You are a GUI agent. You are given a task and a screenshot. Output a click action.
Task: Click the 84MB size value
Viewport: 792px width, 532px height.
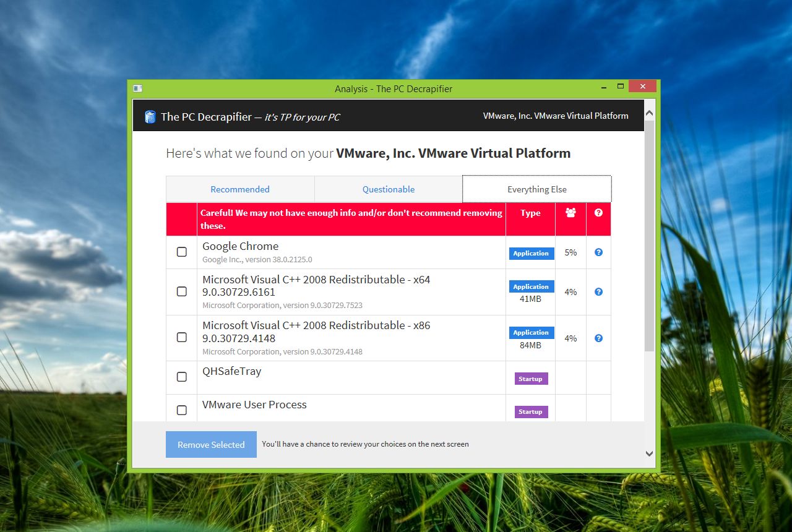point(530,345)
